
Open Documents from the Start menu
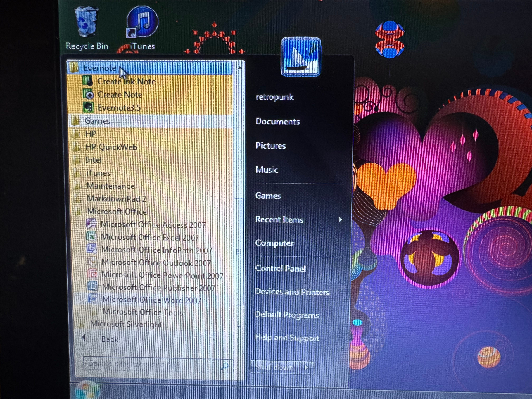tap(277, 121)
